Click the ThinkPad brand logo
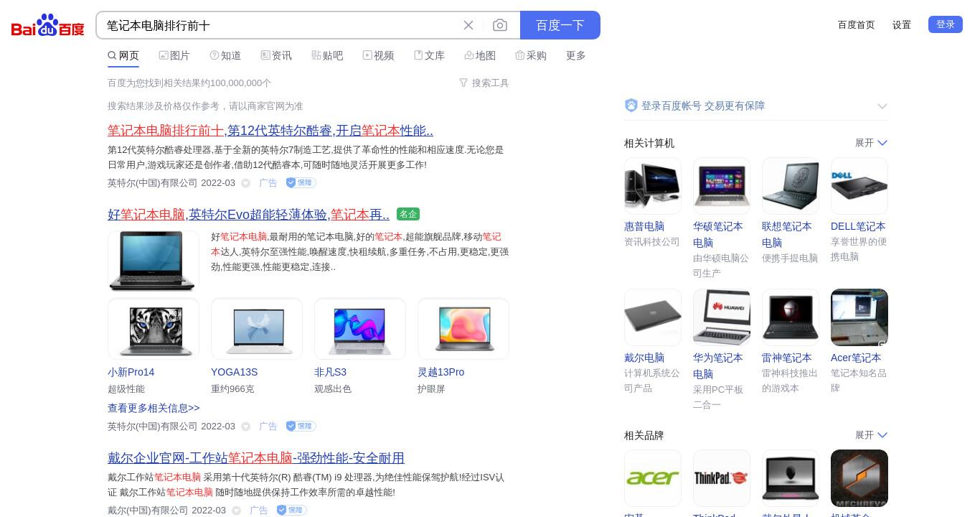 pyautogui.click(x=722, y=478)
